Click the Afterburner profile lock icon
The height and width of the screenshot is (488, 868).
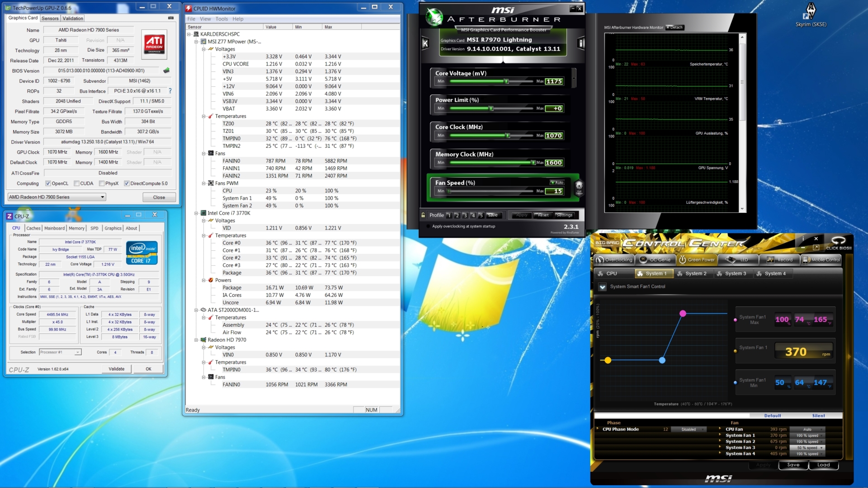(423, 215)
